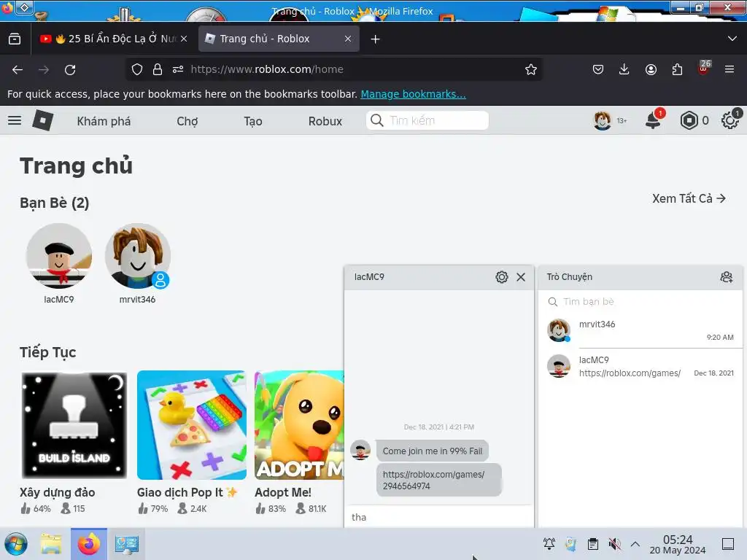Image resolution: width=747 pixels, height=560 pixels.
Task: Toggle muted volume icon in system tray
Action: pyautogui.click(x=614, y=544)
